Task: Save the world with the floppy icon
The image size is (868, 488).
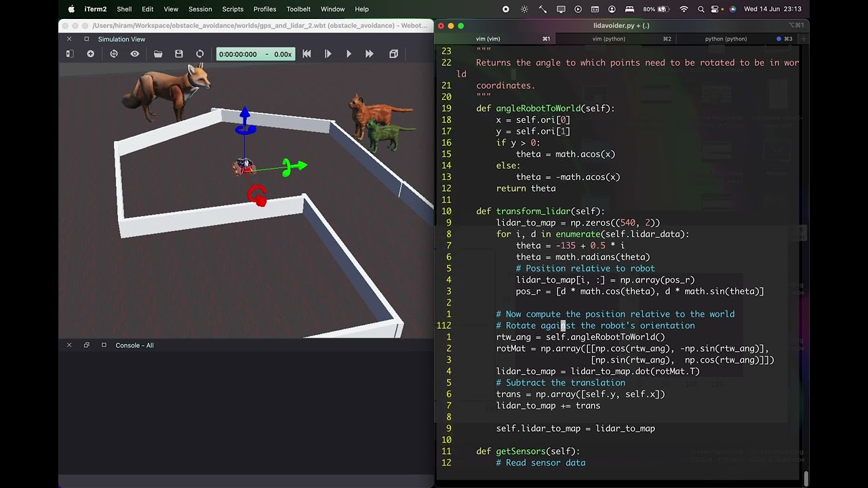Action: click(x=179, y=54)
